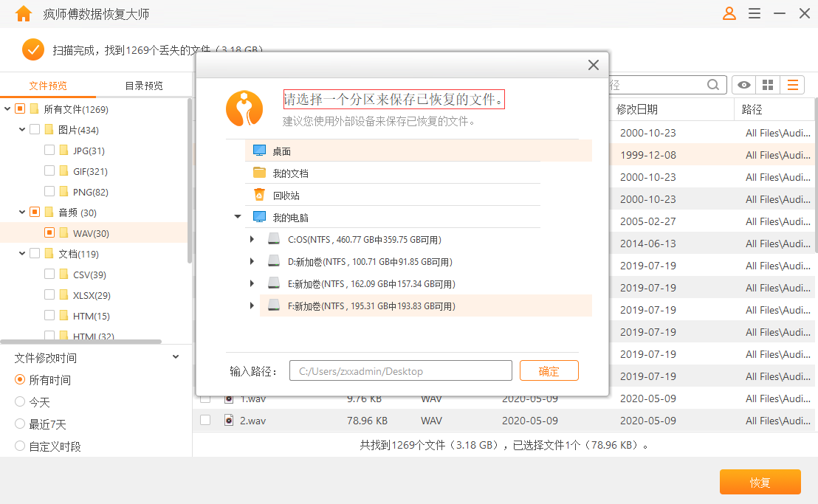The width and height of the screenshot is (818, 504).
Task: Collapse the 文件修改时间 filter panel
Action: click(x=175, y=356)
